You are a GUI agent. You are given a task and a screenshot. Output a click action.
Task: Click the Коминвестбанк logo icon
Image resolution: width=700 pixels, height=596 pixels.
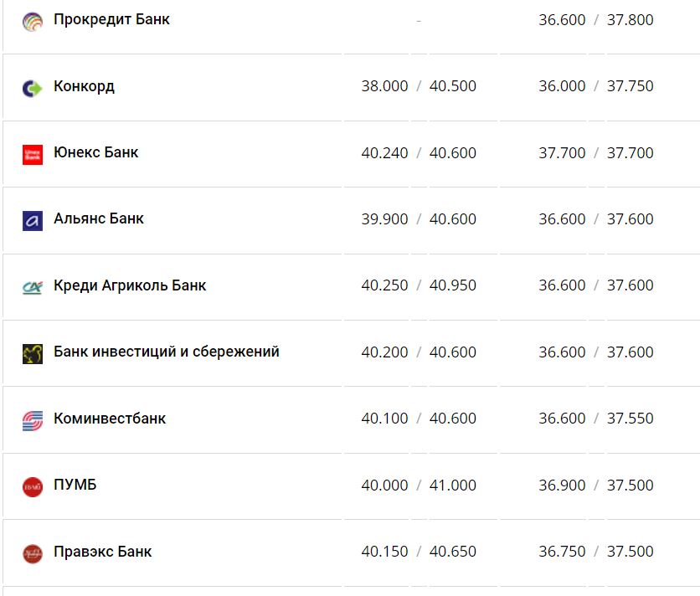(33, 420)
